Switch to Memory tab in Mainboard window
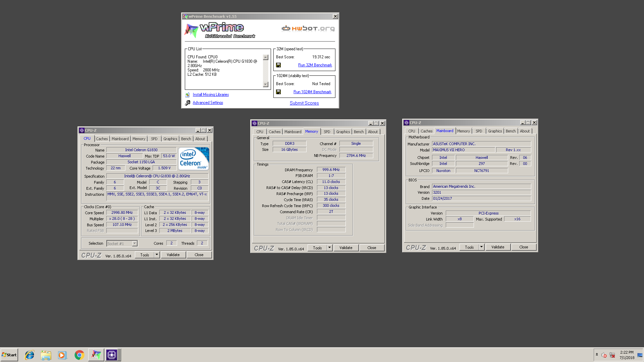 (x=463, y=131)
